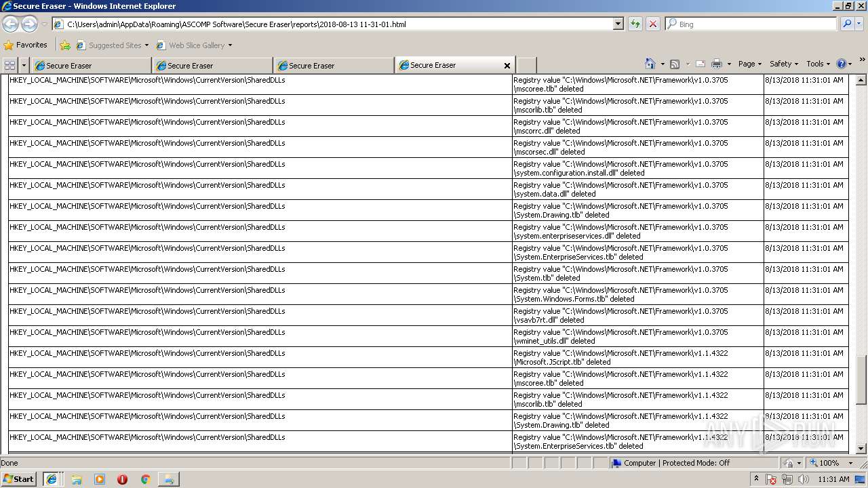Show hidden tray icons arrow
Screen dimensions: 868x488
point(756,479)
